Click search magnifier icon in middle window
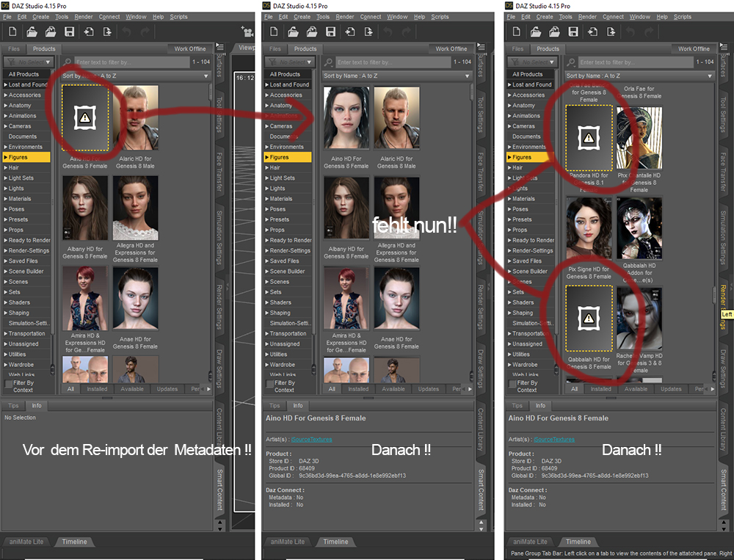Image resolution: width=734 pixels, height=560 pixels. coord(329,62)
